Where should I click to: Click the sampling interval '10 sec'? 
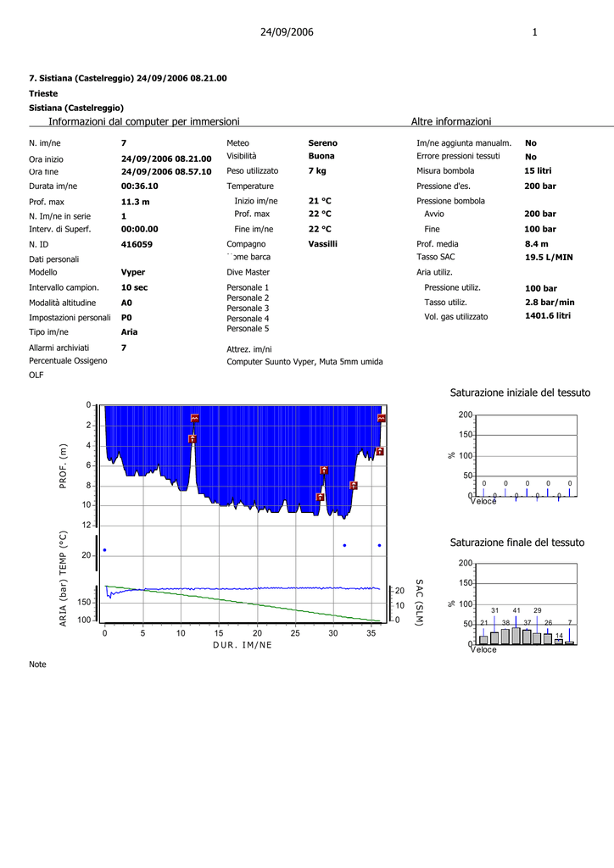[x=135, y=288]
